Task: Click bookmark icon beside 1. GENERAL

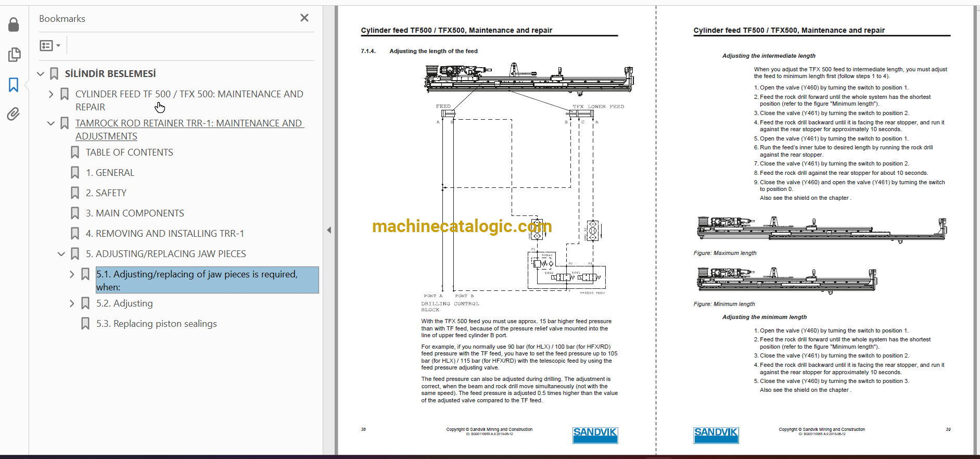Action: 75,173
